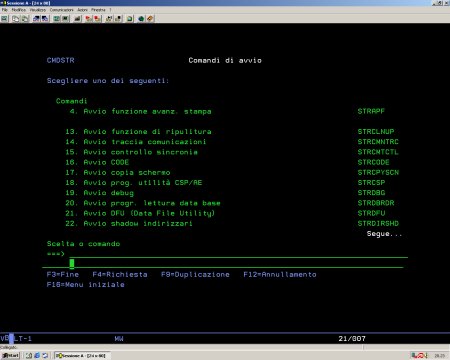Click the STRAPF command name

371,111
